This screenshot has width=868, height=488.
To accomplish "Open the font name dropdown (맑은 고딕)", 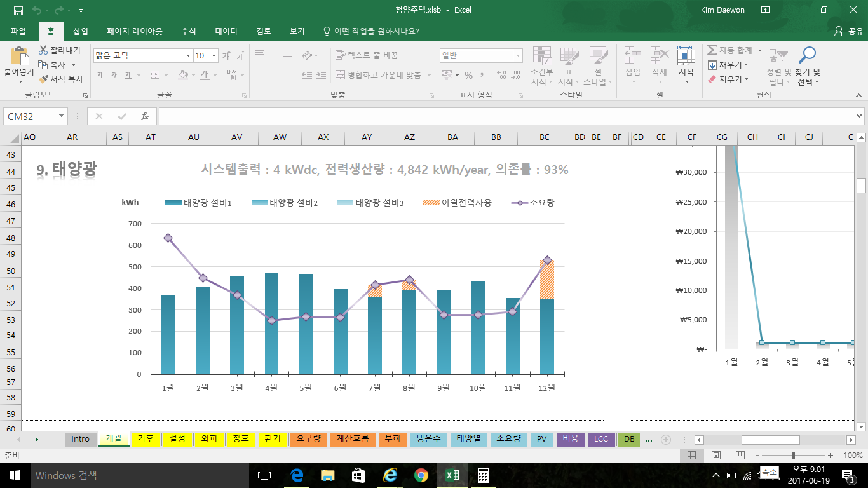I will [x=188, y=56].
